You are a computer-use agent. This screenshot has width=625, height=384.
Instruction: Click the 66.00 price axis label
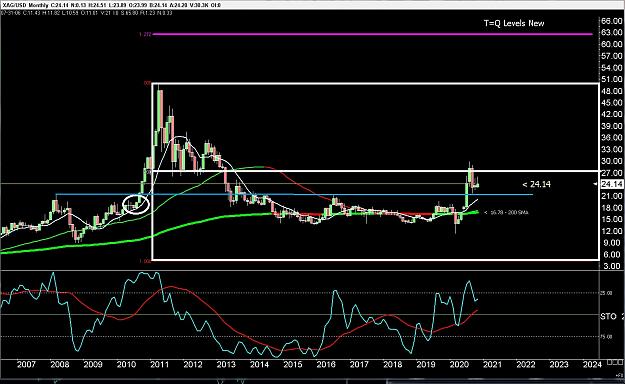612,21
